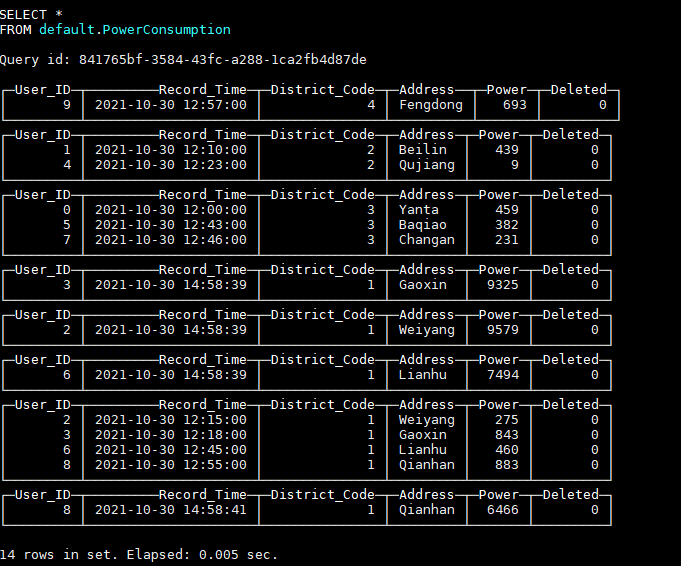
Task: Click the record time 2021-10-30 12:43:00
Action: 171,225
